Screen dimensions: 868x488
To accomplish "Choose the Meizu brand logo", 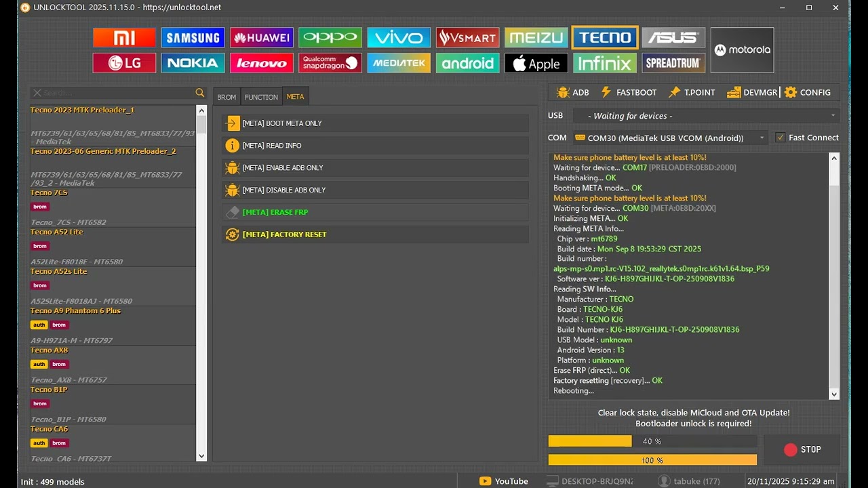I will 536,38.
